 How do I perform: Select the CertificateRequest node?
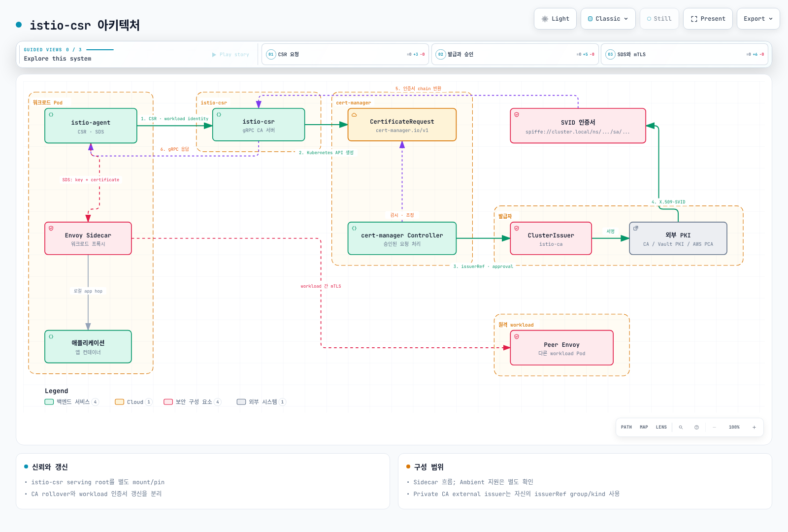tap(402, 125)
